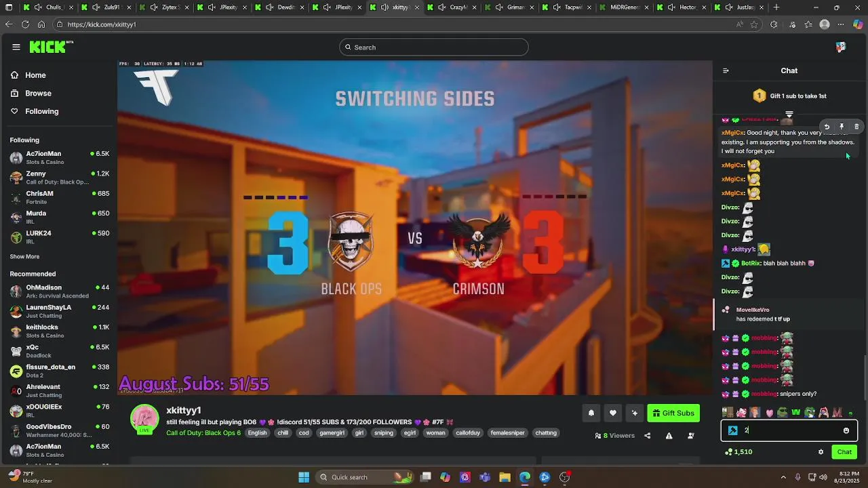Select the gamergirl tag
The image size is (868, 488).
coord(332,433)
